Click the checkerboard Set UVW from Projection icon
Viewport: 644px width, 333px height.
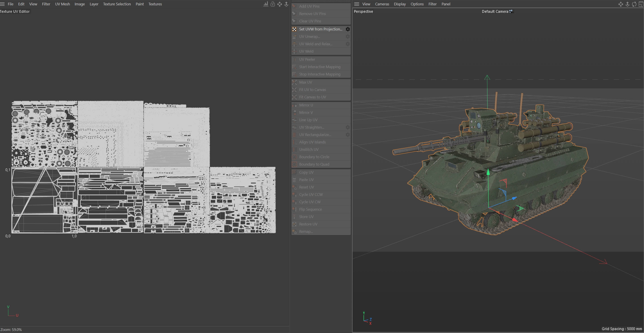click(295, 29)
